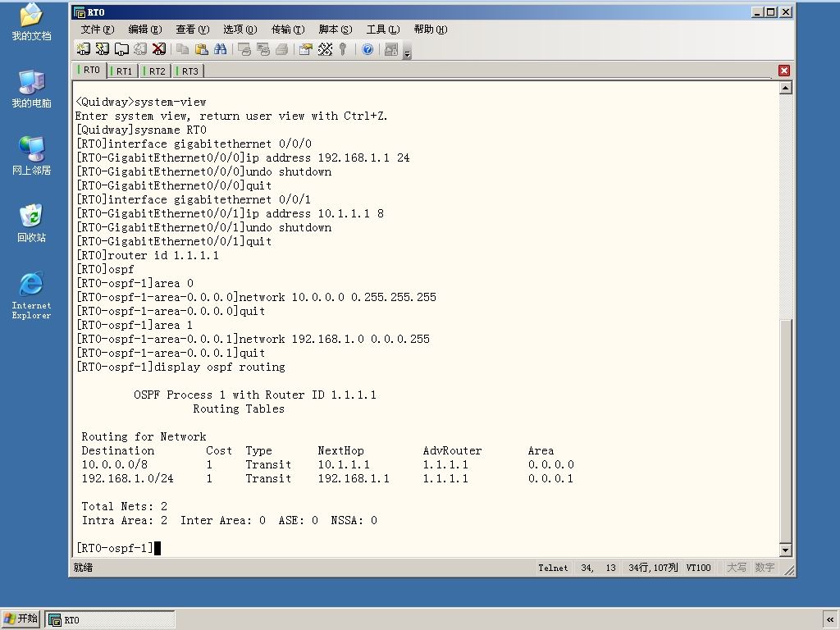Click the Disconnect red X icon
840x630 pixels.
coord(159,49)
